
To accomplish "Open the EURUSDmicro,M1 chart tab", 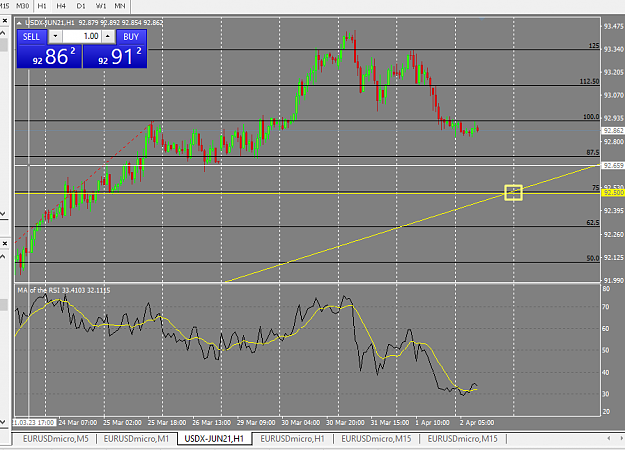I will (136, 439).
